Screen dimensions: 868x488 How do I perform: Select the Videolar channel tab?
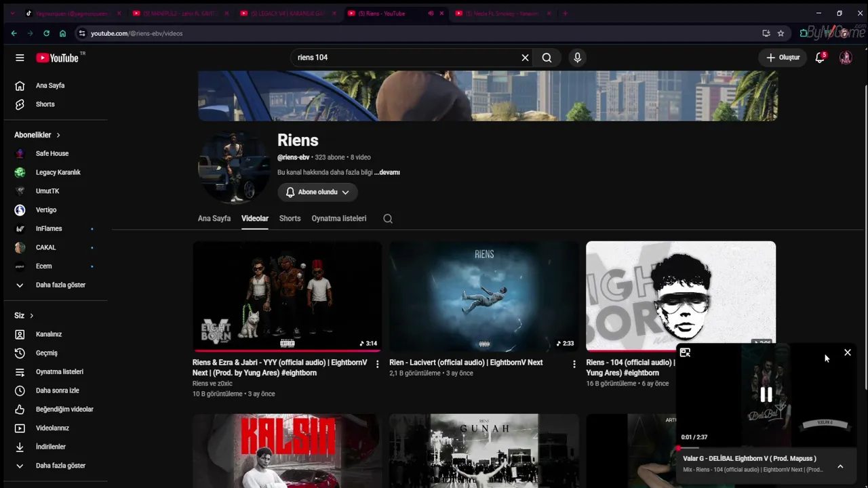point(255,218)
